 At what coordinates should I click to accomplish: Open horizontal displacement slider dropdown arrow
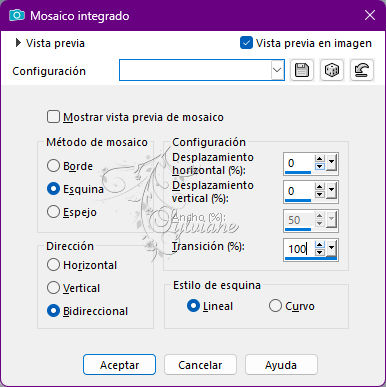coord(331,162)
